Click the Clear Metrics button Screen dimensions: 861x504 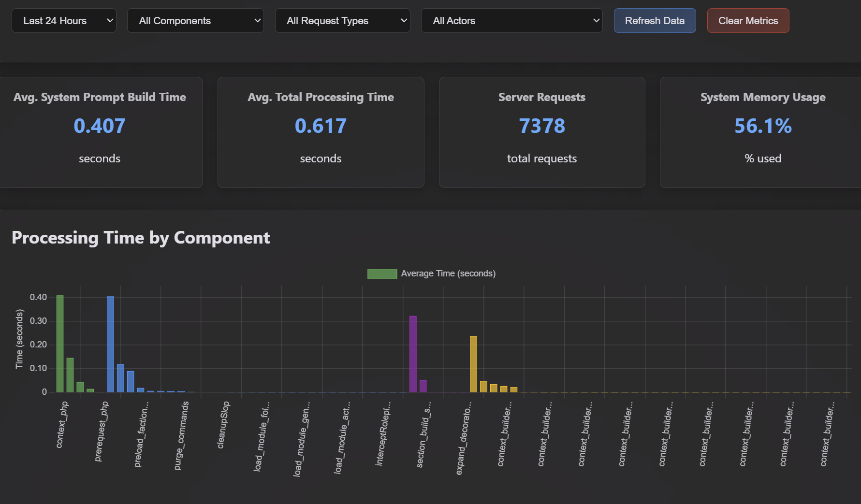(x=748, y=21)
